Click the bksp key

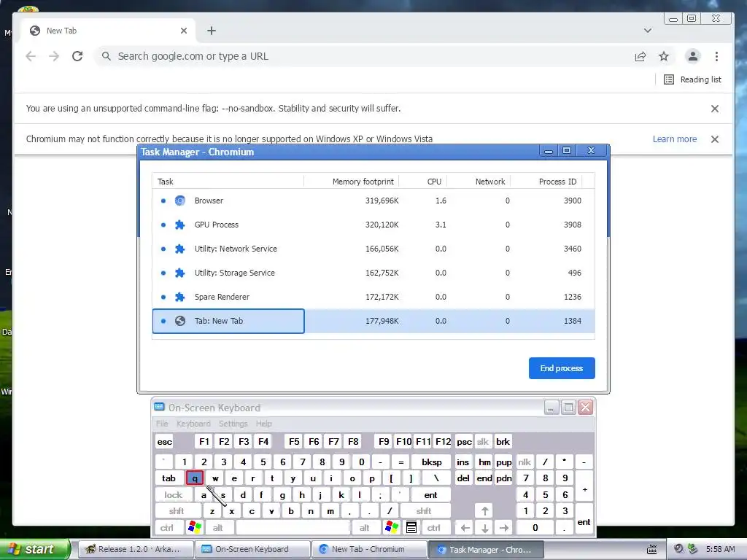pos(432,462)
